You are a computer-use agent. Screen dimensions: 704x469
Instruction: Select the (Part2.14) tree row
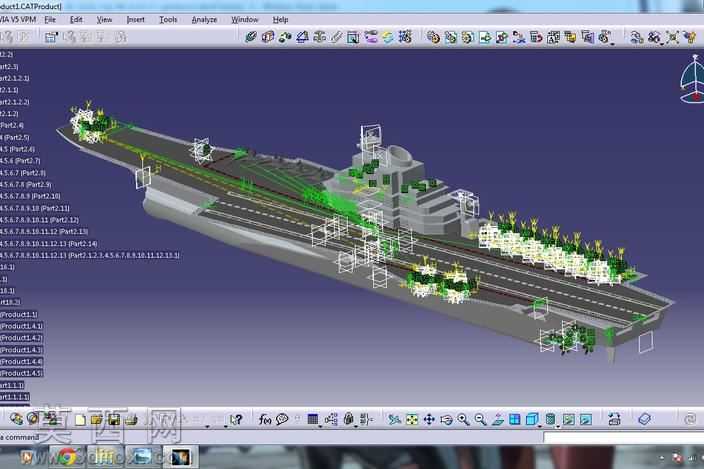click(48, 244)
